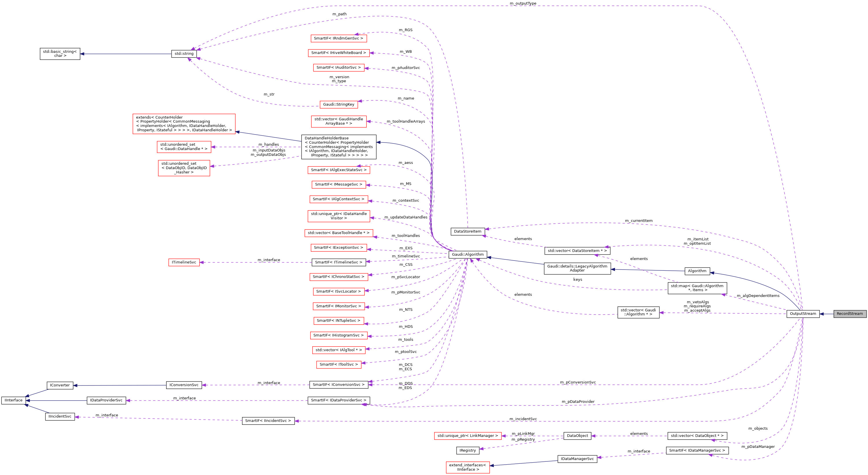Viewport: 868px width, 475px height.
Task: Click the Gaudi::details::LegacyAlgorithmAdapter node
Action: (x=577, y=268)
